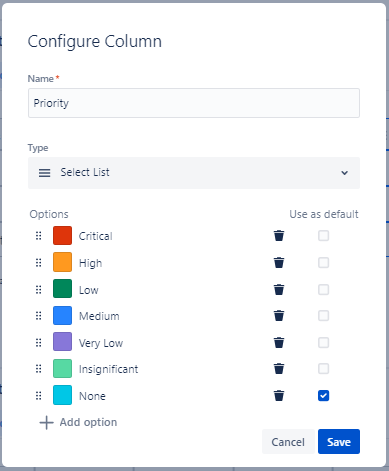Cancel the column configuration

point(288,442)
